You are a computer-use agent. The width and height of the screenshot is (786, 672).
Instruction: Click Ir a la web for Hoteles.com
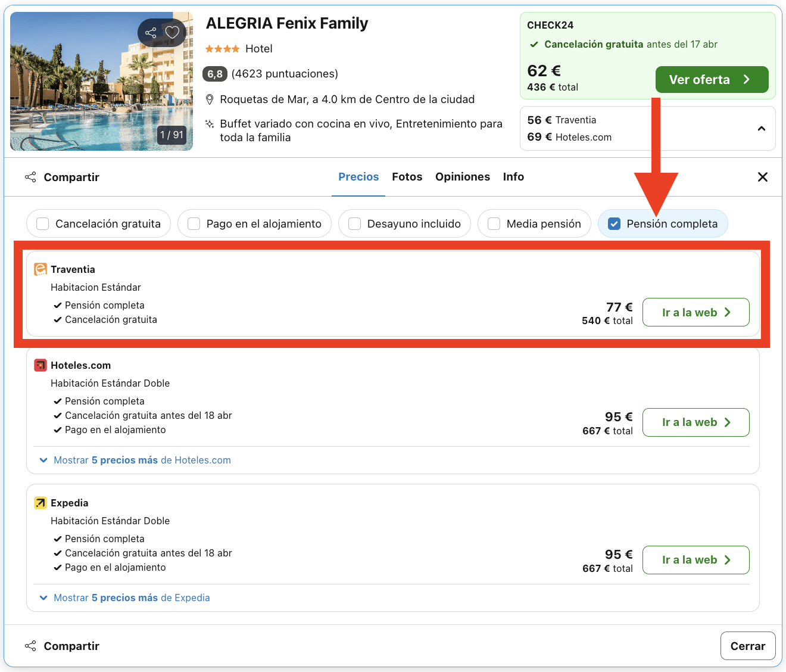pos(696,422)
